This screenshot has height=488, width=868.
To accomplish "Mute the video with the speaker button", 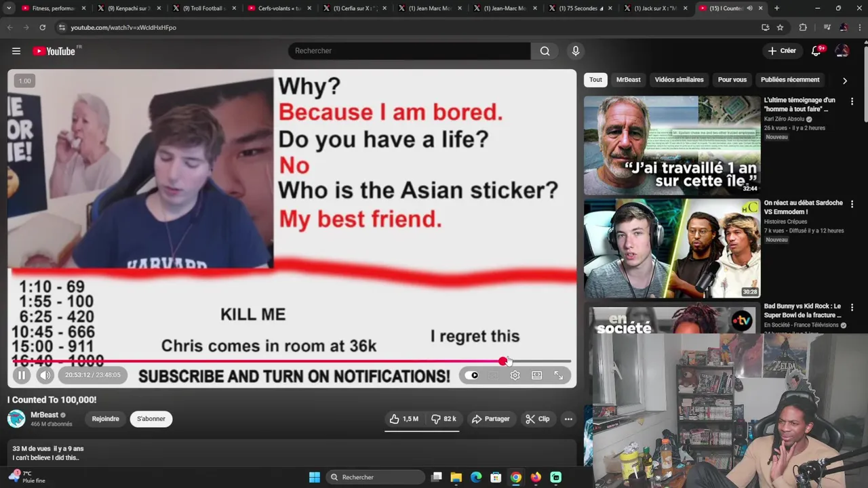I will tap(45, 375).
